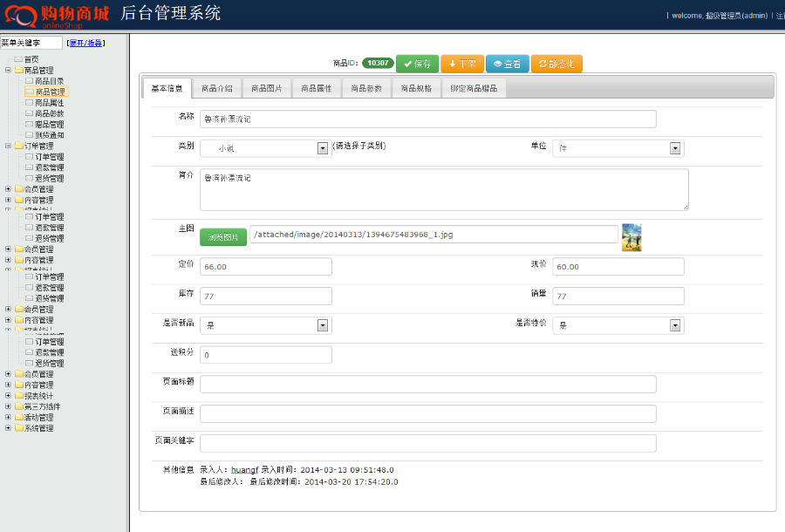Select the 商品规格 tab
785x532 pixels.
[416, 88]
